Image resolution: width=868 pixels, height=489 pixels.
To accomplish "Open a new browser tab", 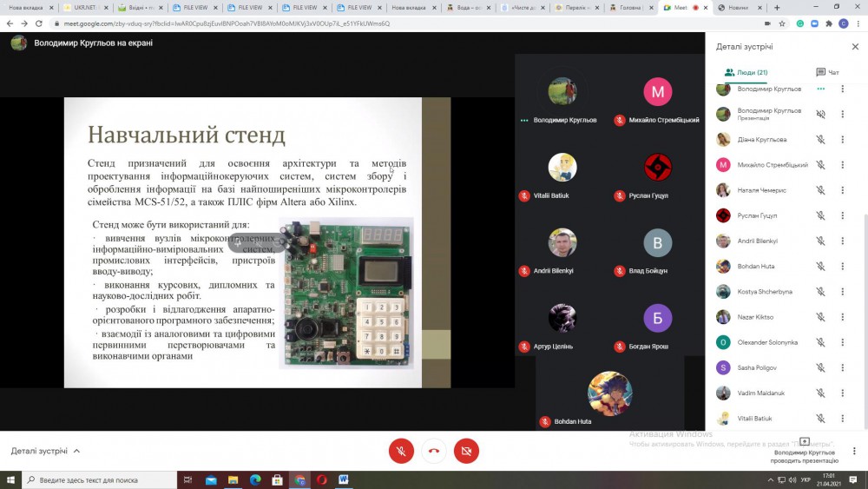I will tap(776, 7).
